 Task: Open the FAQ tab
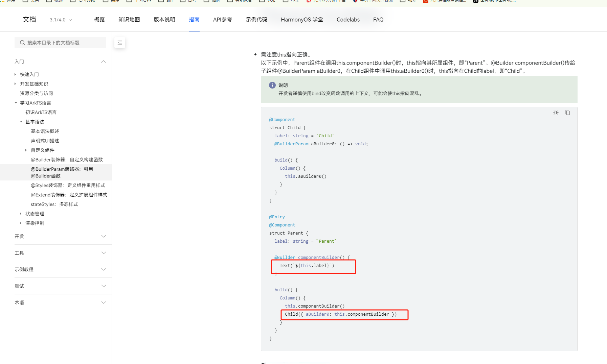pyautogui.click(x=378, y=20)
